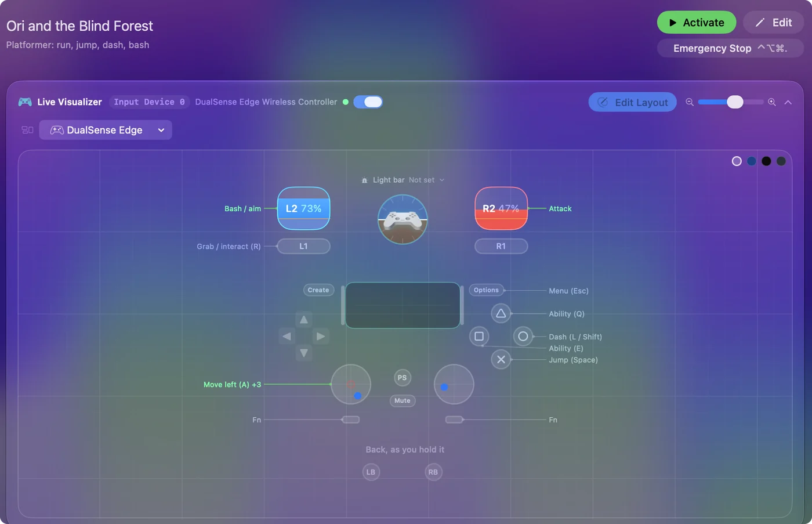Select the black controller color option
Image resolution: width=812 pixels, height=524 pixels.
click(766, 161)
